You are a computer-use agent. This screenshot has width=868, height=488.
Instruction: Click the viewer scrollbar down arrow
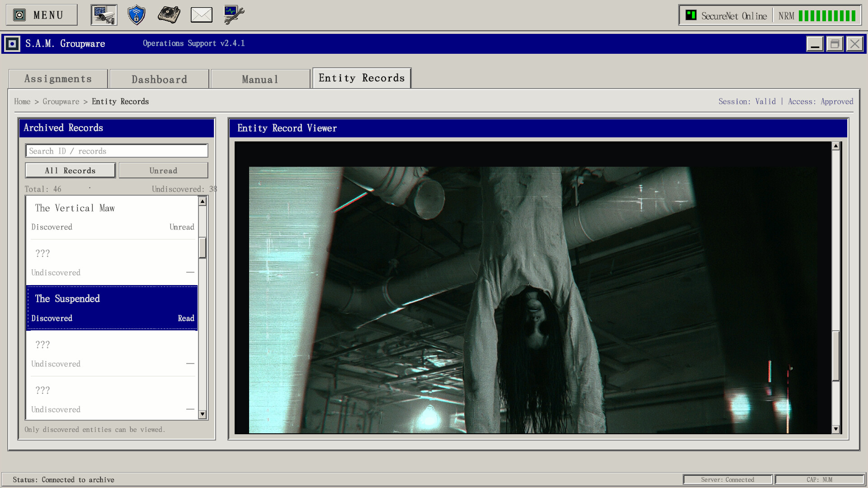click(836, 429)
